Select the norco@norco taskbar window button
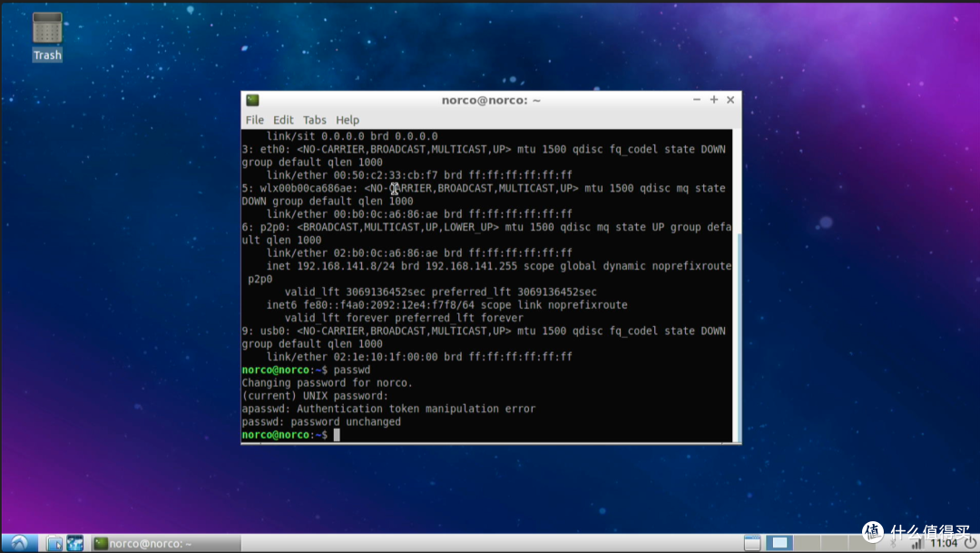The image size is (980, 553). pyautogui.click(x=166, y=544)
